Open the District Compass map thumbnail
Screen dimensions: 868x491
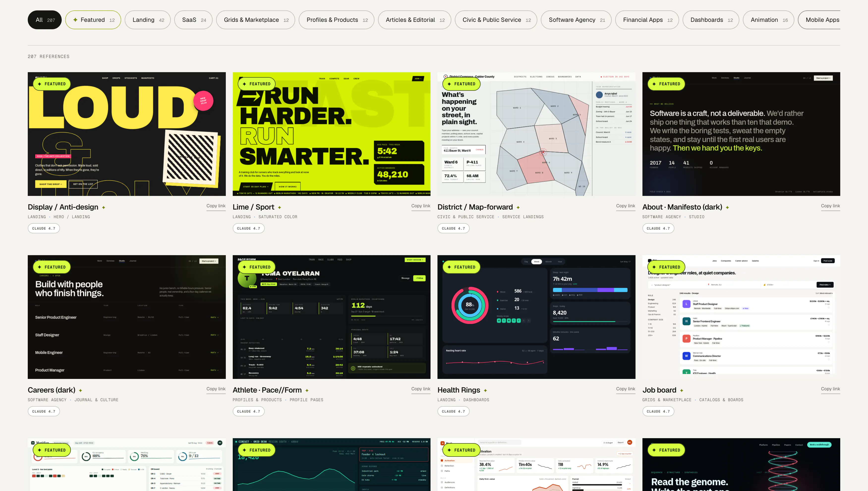(x=536, y=134)
